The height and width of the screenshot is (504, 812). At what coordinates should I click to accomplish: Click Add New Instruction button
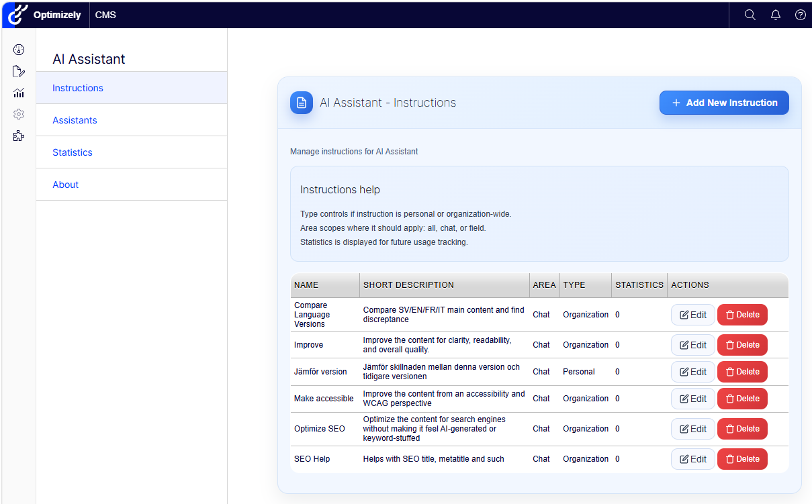pos(724,103)
